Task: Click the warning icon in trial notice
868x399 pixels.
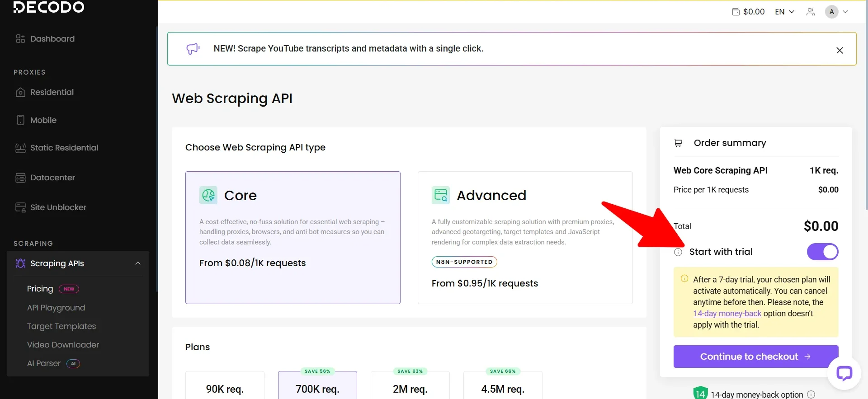Action: (684, 278)
